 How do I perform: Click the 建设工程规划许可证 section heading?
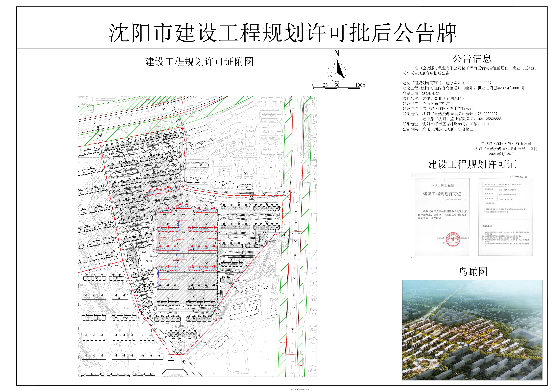point(472,164)
